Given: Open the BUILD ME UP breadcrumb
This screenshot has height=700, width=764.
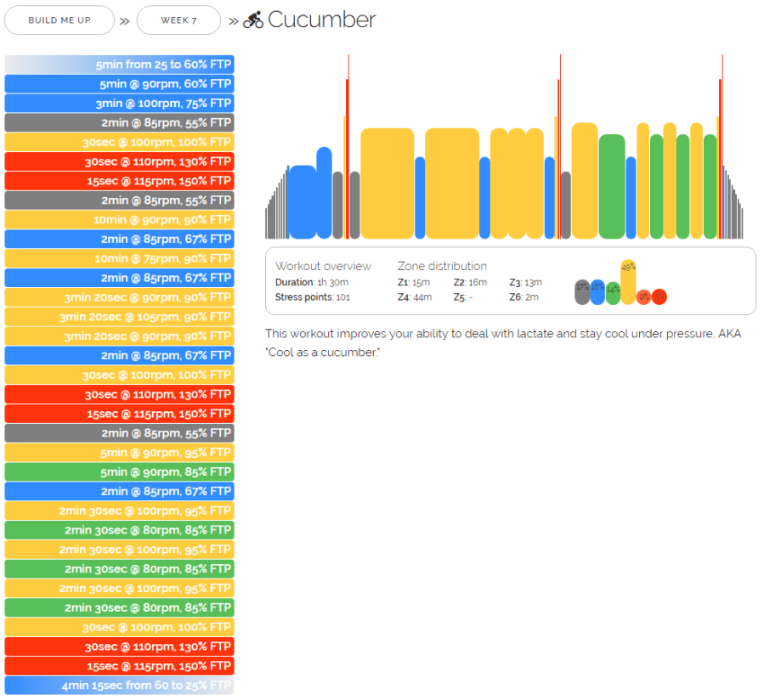Looking at the screenshot, I should pos(59,20).
